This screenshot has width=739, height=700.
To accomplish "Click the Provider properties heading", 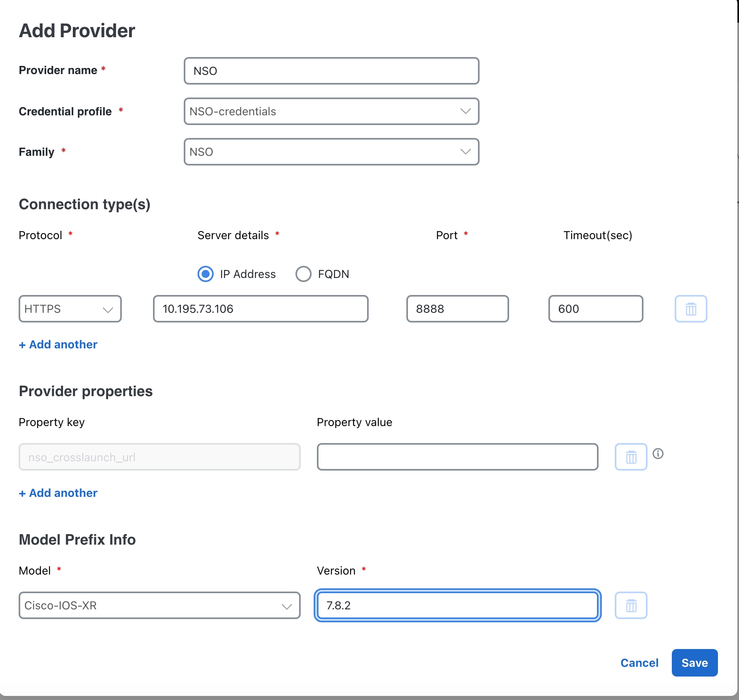I will [x=86, y=391].
